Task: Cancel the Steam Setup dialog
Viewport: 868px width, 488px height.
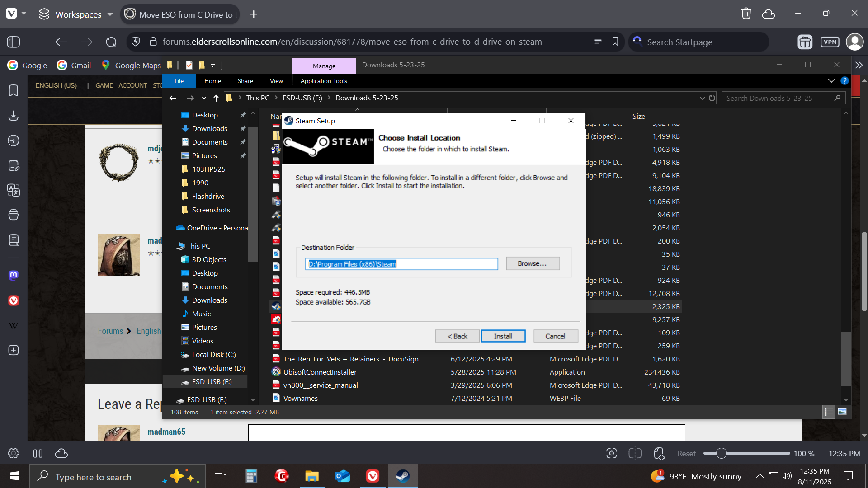Action: coord(556,336)
